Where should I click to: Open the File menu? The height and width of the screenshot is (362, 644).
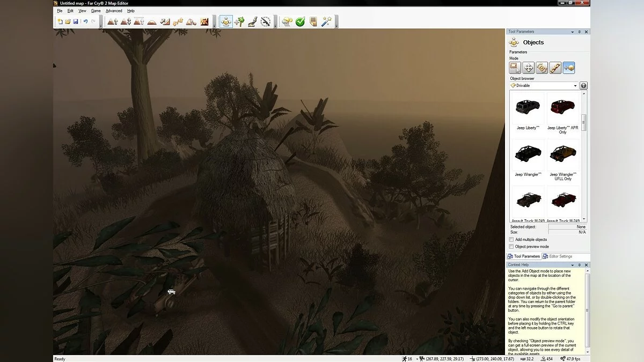(x=60, y=11)
